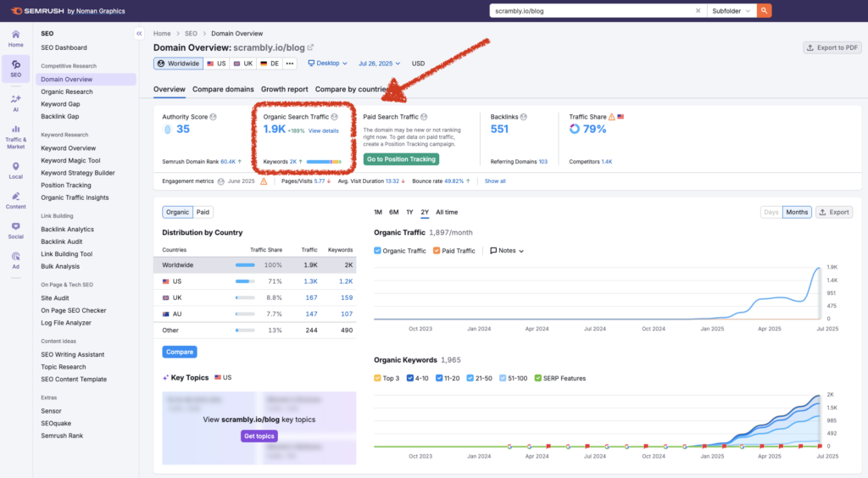This screenshot has height=478, width=868.
Task: Click warning triangle next to June 2025
Action: point(264,181)
